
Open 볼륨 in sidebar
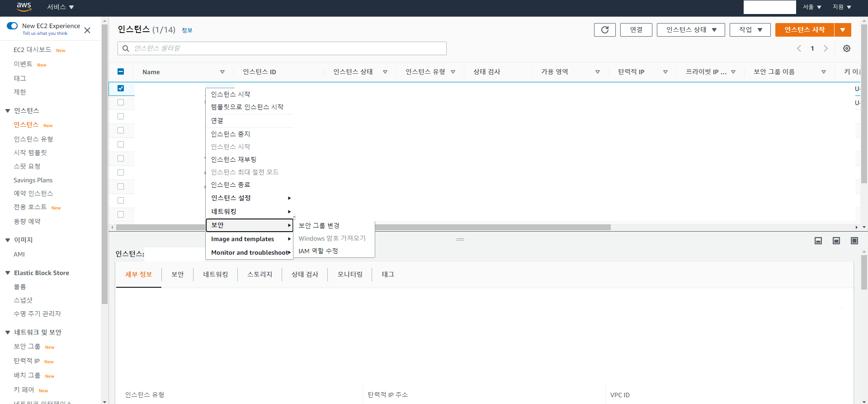pyautogui.click(x=20, y=287)
